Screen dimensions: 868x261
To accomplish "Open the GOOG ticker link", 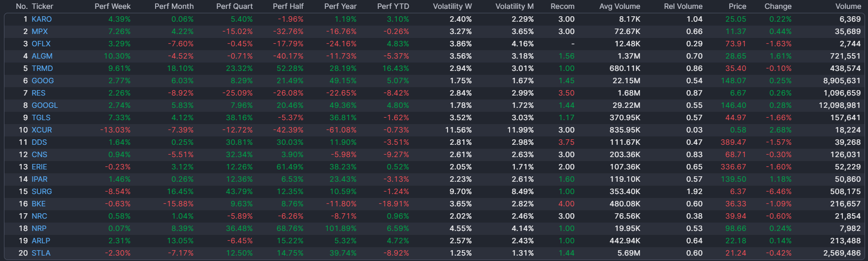I will 43,81.
